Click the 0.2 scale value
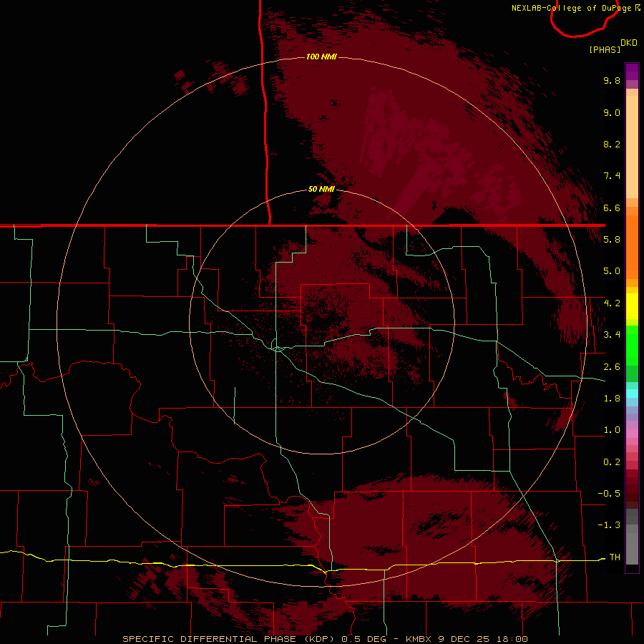Viewport: 644px width, 644px height. tap(612, 462)
